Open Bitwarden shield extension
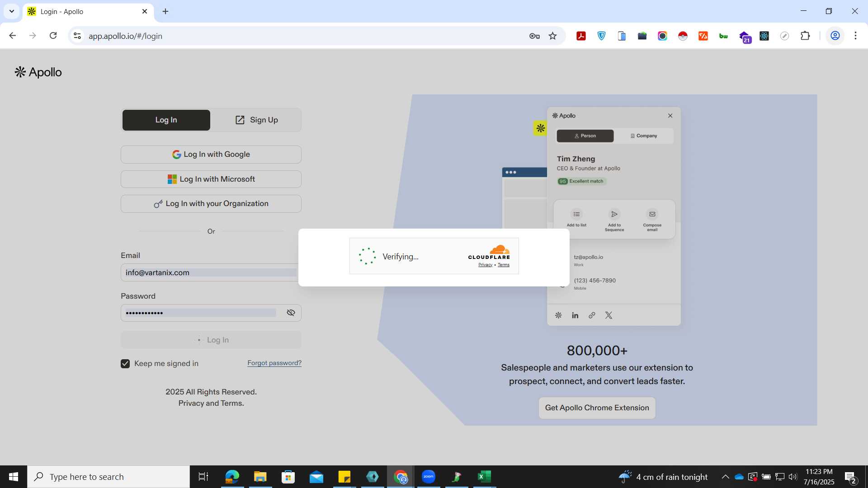Viewport: 868px width, 488px height. point(601,36)
